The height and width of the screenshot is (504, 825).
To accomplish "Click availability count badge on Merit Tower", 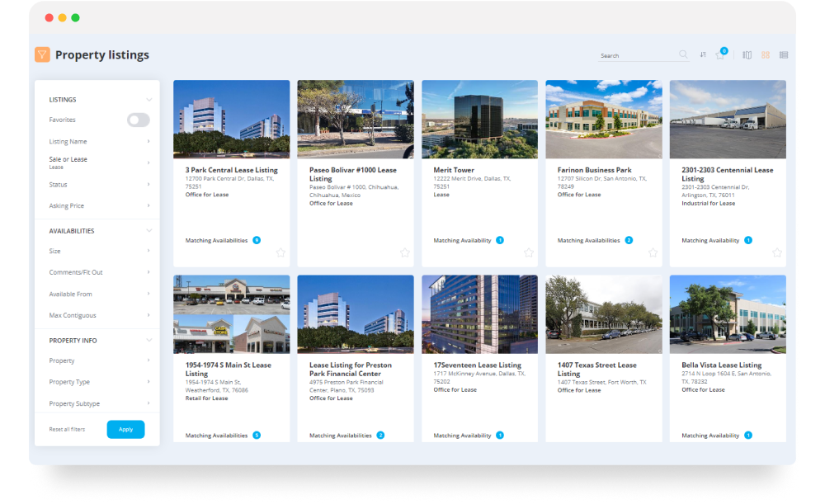I will click(x=500, y=240).
